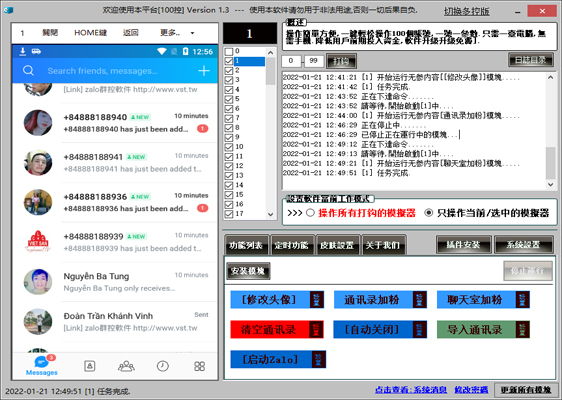The width and height of the screenshot is (562, 400).
Task: Check the emulator 0 checkbox
Action: pos(229,52)
